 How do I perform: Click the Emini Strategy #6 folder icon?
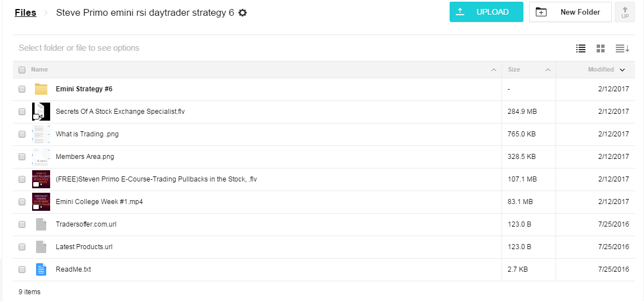(x=41, y=89)
